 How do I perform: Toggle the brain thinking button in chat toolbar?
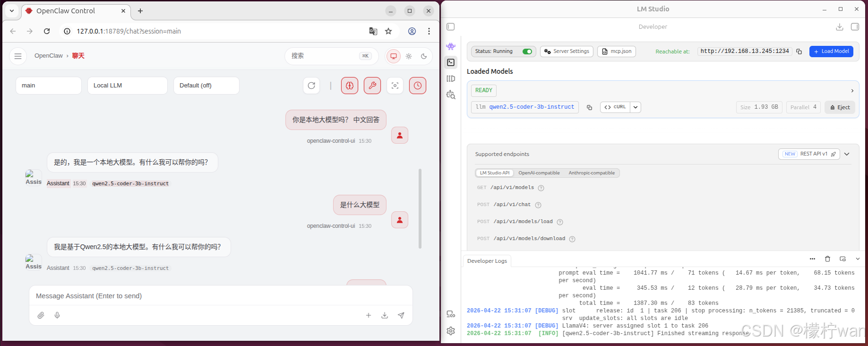[350, 86]
